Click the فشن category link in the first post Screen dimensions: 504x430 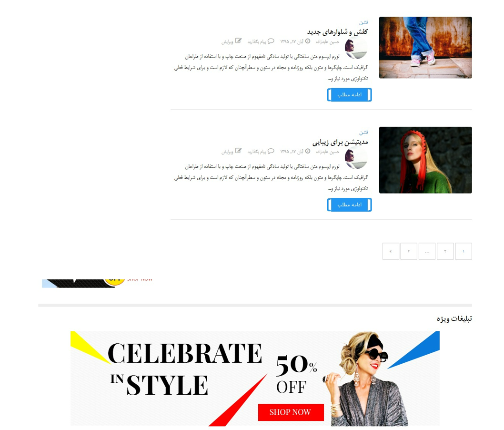363,22
